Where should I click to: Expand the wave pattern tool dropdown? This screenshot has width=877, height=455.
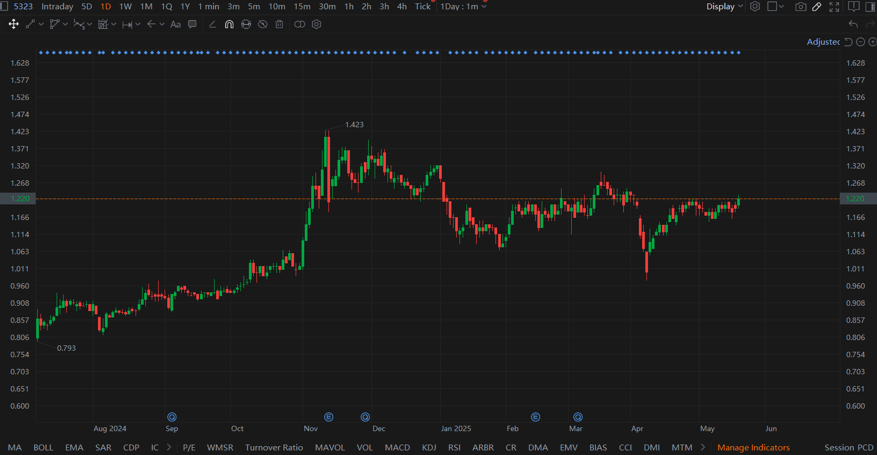(x=89, y=24)
